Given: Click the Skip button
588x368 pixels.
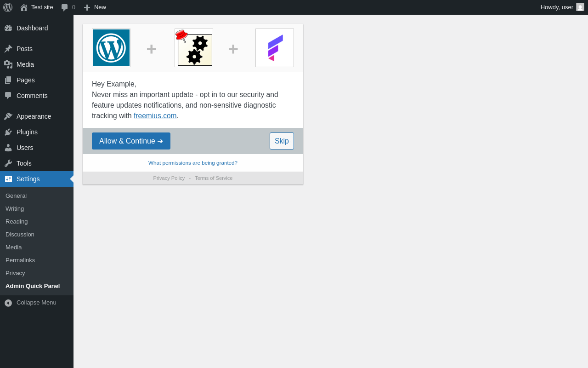Looking at the screenshot, I should [282, 141].
